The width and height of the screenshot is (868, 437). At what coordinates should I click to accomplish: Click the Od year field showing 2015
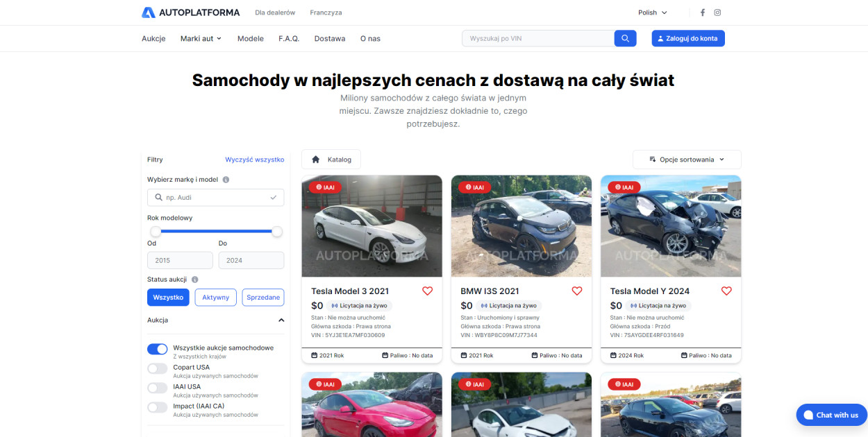pyautogui.click(x=180, y=260)
